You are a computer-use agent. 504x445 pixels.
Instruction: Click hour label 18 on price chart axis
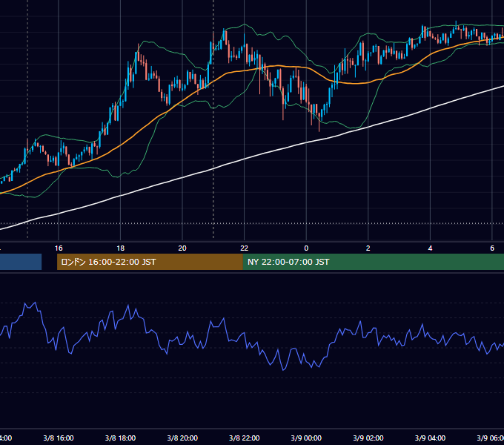(120, 248)
